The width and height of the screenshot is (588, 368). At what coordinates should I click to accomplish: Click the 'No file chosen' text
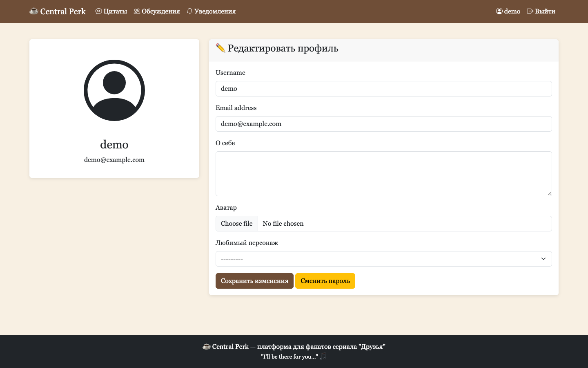click(283, 224)
